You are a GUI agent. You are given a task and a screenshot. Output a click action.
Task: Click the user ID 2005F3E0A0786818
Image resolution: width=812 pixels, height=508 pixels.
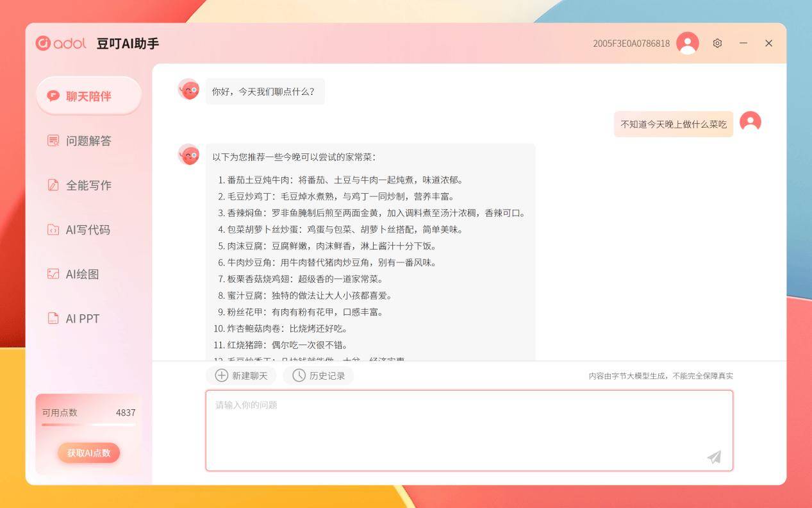[x=631, y=44]
